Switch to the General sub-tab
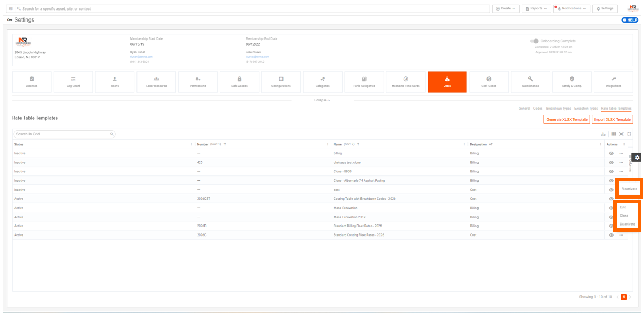The height and width of the screenshot is (313, 644). tap(524, 109)
